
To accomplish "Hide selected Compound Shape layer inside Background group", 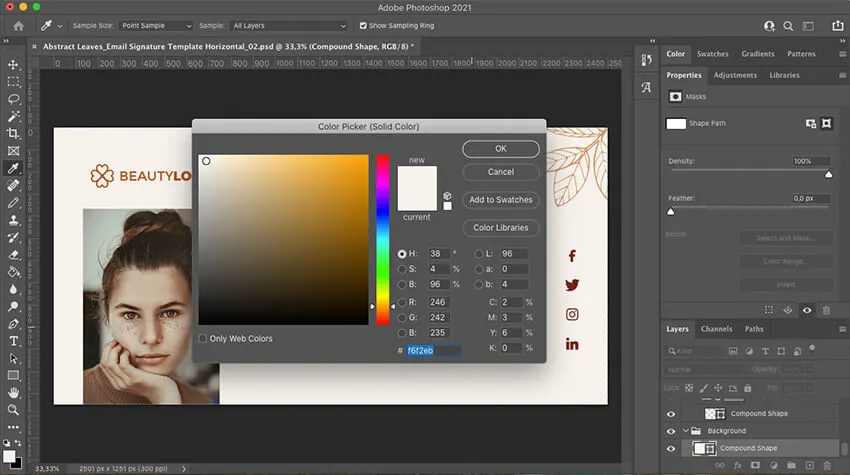I will click(x=671, y=448).
